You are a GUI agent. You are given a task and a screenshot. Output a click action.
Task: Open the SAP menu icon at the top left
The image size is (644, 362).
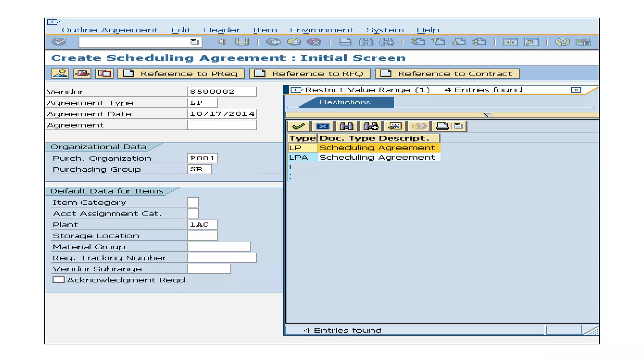click(53, 22)
